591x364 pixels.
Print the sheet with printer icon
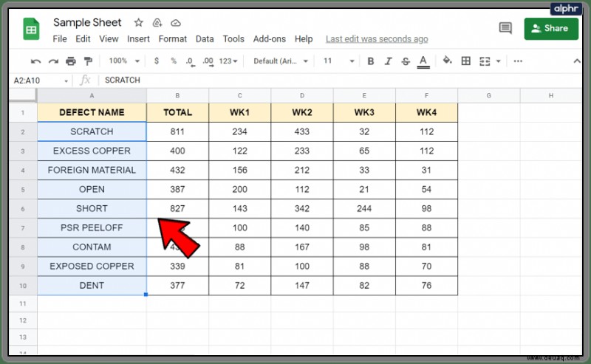(x=71, y=61)
